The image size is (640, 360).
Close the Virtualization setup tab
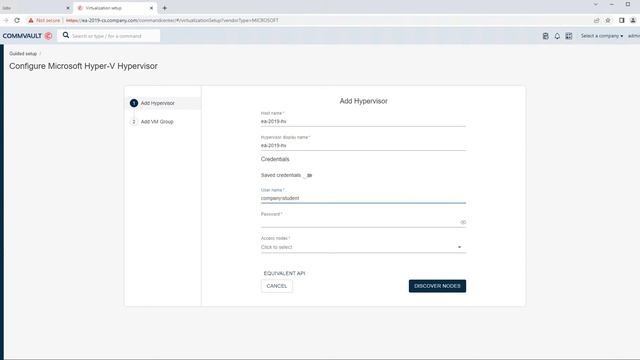(x=151, y=8)
